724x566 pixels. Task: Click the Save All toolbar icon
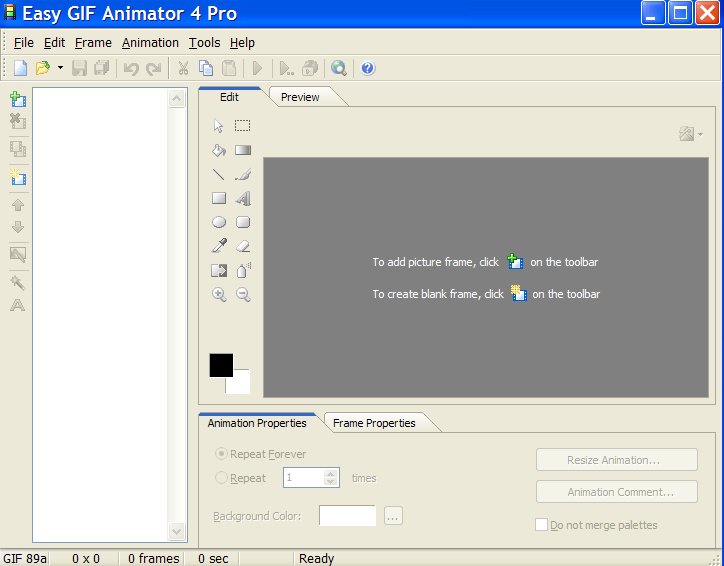[102, 68]
